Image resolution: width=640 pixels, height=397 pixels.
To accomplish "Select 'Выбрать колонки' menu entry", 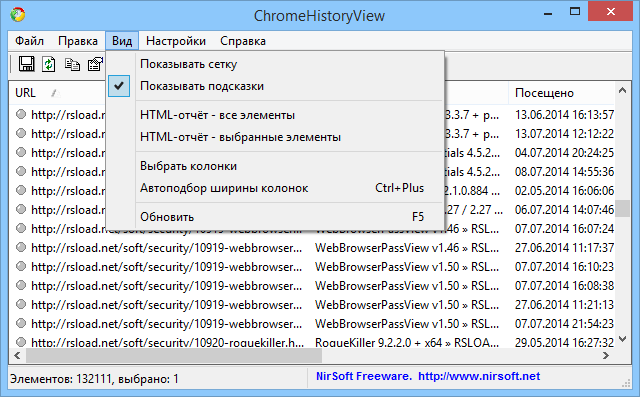I will point(275,166).
